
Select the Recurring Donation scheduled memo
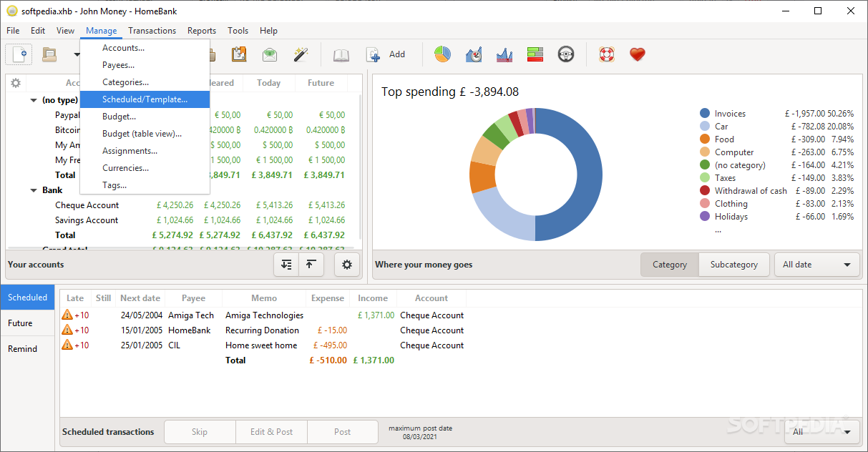(262, 330)
